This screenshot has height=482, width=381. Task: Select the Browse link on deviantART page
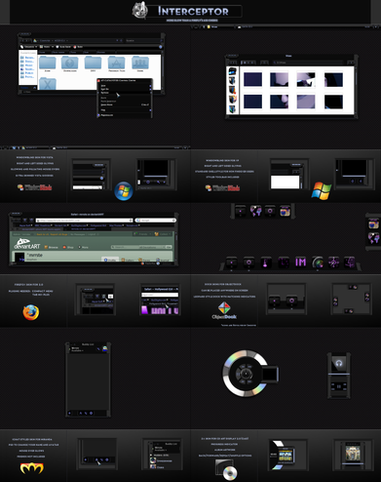point(52,247)
